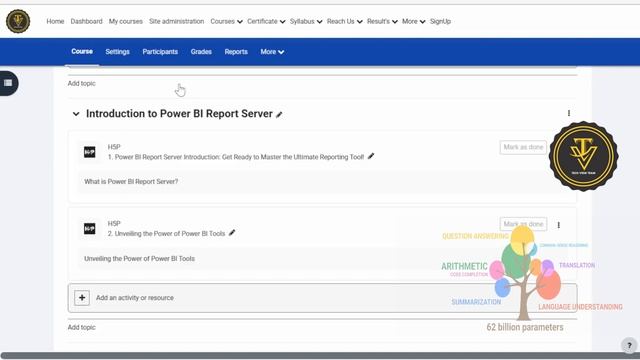This screenshot has height=360, width=640.
Task: Open Site administration
Action: click(x=176, y=21)
